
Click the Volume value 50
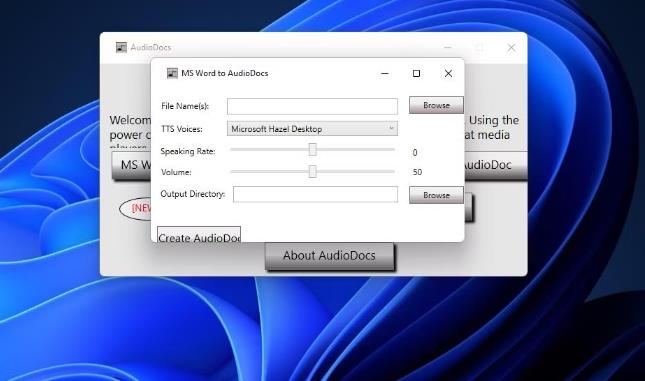(x=417, y=172)
